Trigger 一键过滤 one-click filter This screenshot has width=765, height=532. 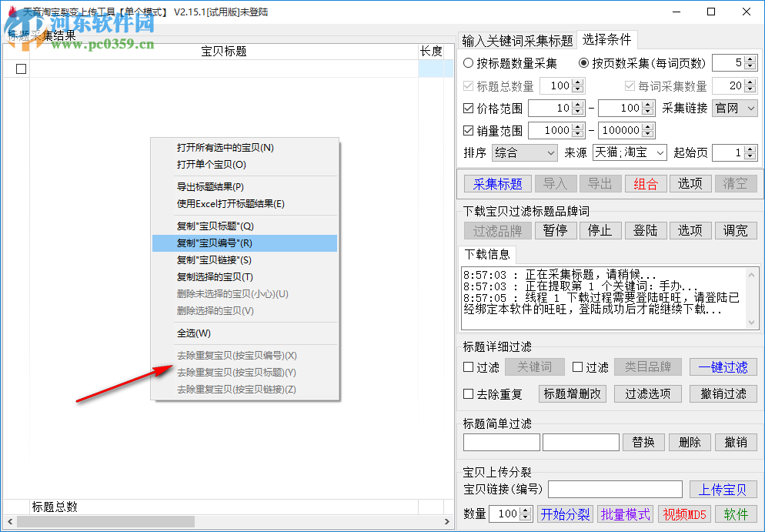[723, 367]
